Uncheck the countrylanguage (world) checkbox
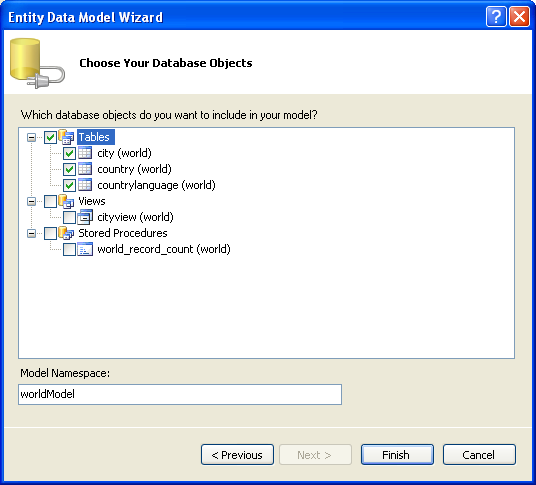The image size is (536, 485). coord(69,186)
